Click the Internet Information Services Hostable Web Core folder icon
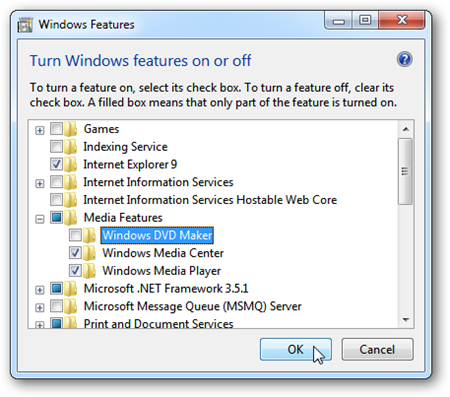Screen dimensions: 450x397 (x=70, y=200)
